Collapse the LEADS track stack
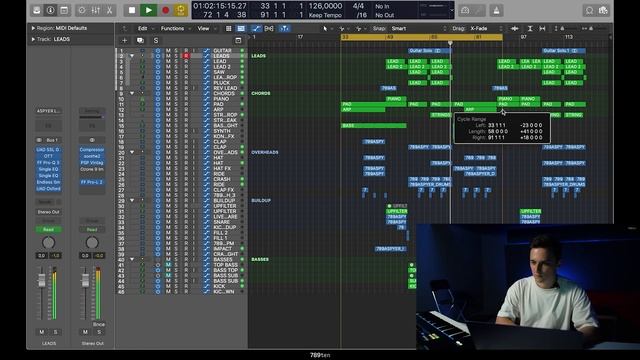Screen dimensions: 640x360 coord(132,56)
